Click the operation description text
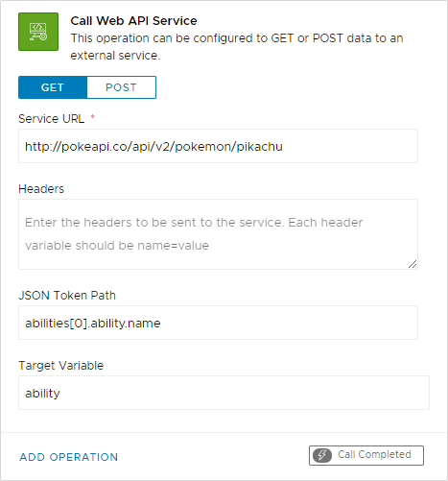The width and height of the screenshot is (448, 481). point(237,47)
